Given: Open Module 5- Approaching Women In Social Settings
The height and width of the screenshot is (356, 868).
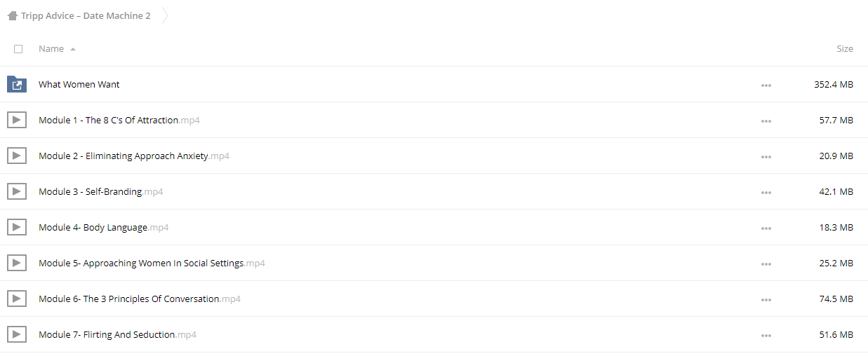Looking at the screenshot, I should (152, 263).
